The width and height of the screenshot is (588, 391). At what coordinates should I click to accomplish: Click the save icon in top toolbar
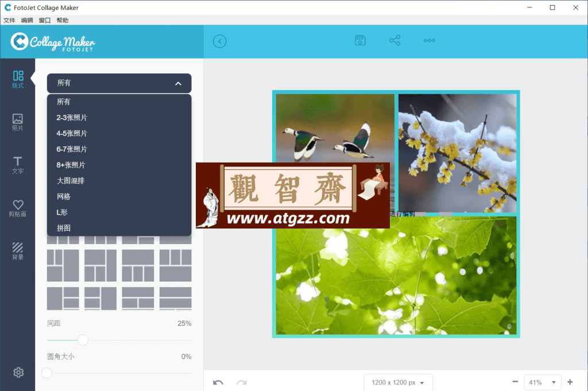coord(360,41)
